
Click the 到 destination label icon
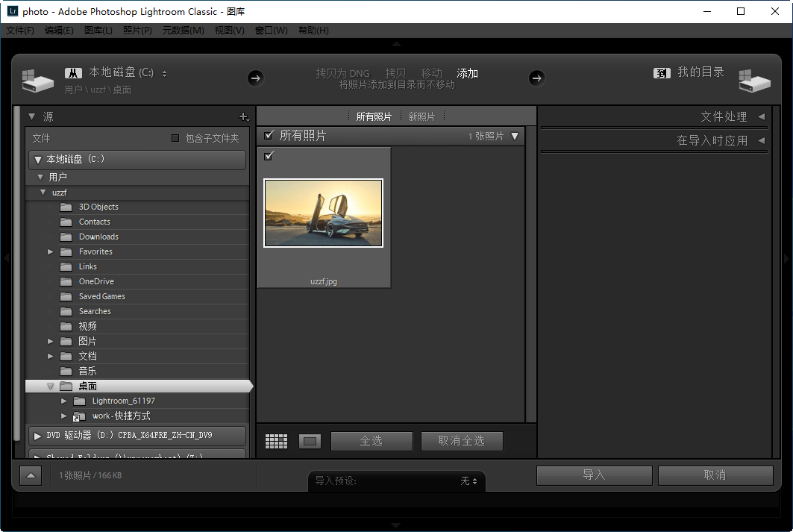(x=661, y=73)
